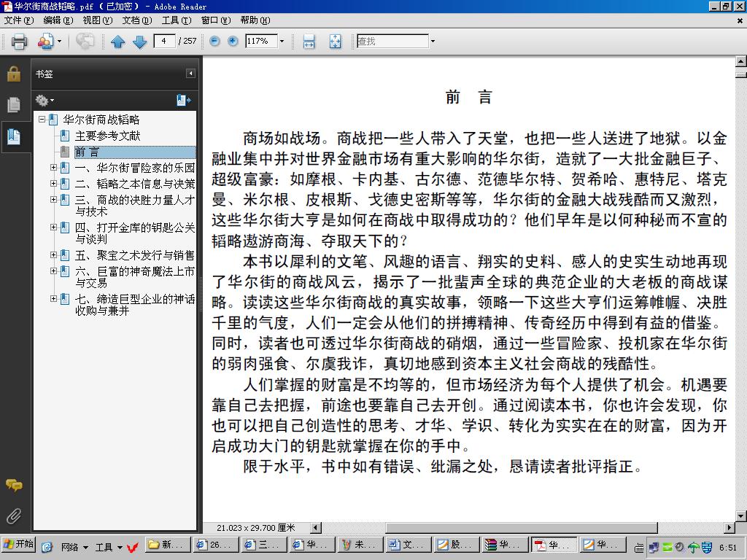Expand bookmark 四、打开金库的钥匙公关与谈判

click(54, 227)
